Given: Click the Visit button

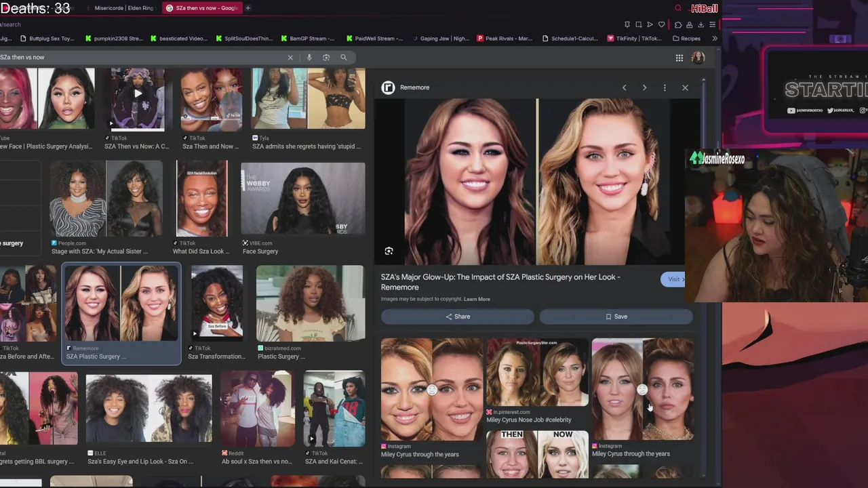Looking at the screenshot, I should (673, 279).
